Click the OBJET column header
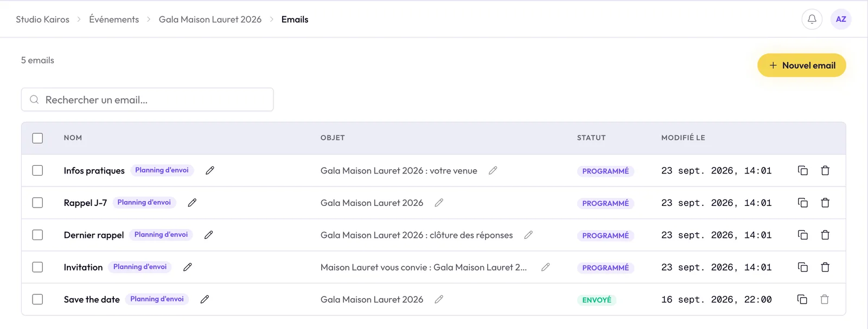This screenshot has height=329, width=868. [x=333, y=138]
